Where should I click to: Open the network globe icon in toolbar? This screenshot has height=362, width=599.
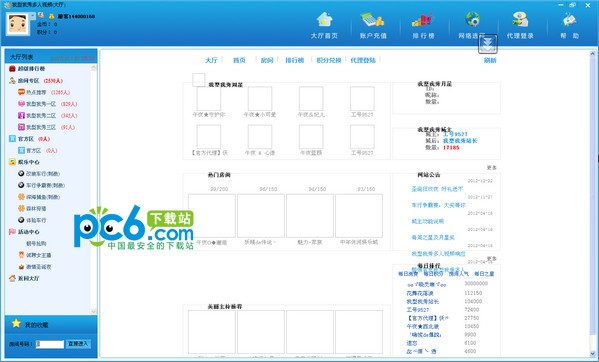click(x=473, y=19)
